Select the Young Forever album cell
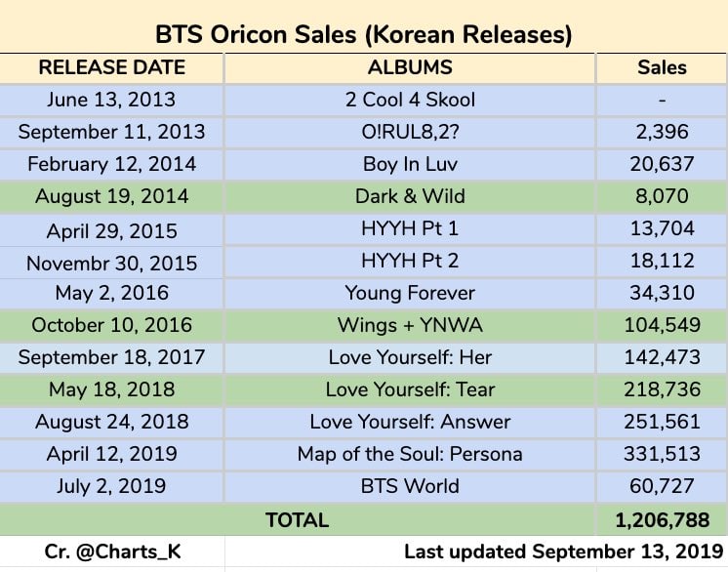The width and height of the screenshot is (728, 572). pyautogui.click(x=410, y=293)
